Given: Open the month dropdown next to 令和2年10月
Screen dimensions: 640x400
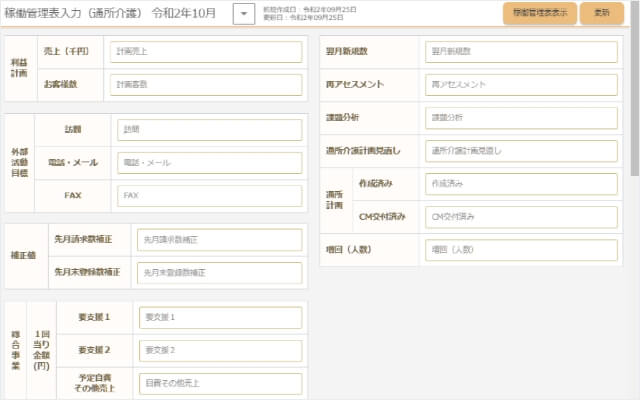Looking at the screenshot, I should pyautogui.click(x=244, y=13).
